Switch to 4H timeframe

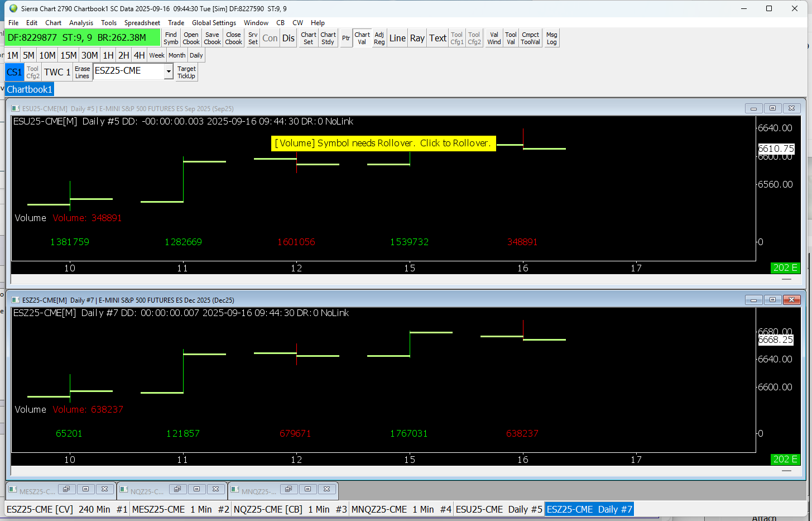click(x=140, y=55)
